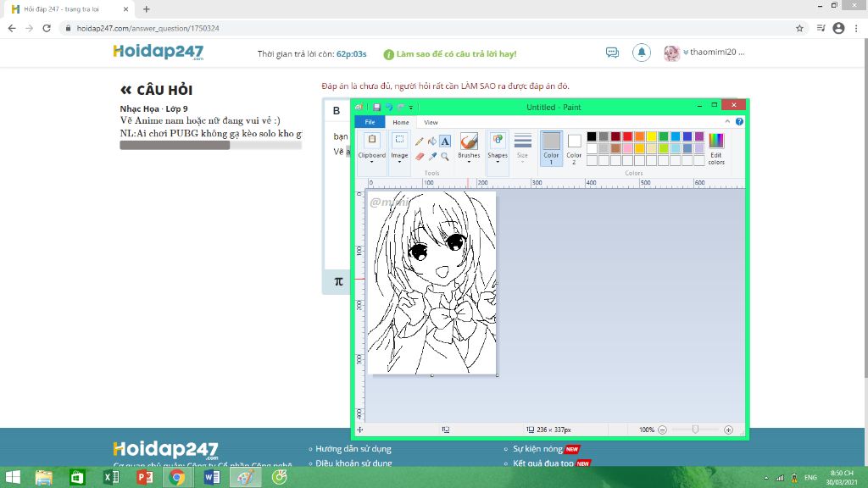Open Chrome's three-dot menu
The image size is (868, 488).
856,28
